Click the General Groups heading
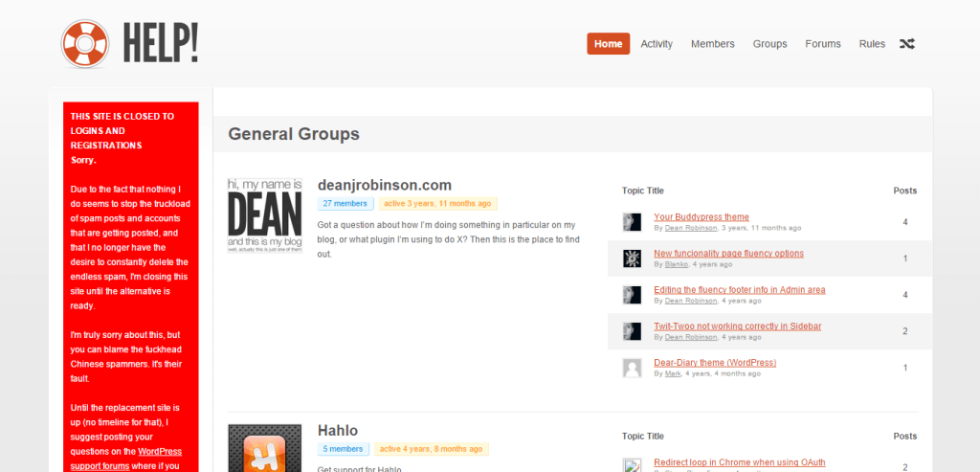The width and height of the screenshot is (980, 472). pyautogui.click(x=294, y=134)
